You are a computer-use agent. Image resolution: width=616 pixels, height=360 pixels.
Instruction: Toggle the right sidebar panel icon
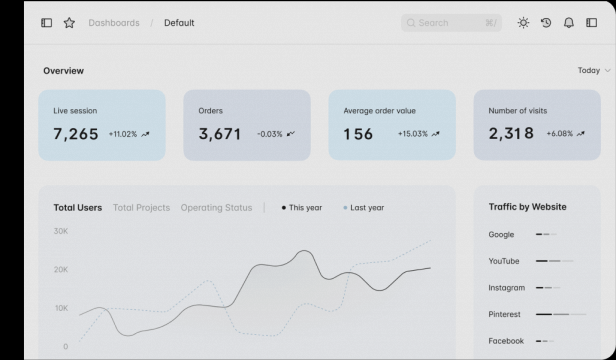coord(592,23)
